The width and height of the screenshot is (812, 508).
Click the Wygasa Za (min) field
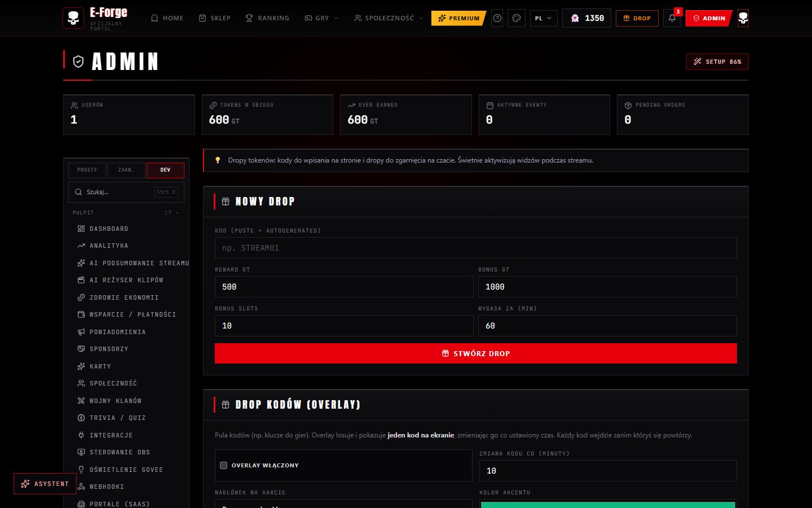click(607, 326)
